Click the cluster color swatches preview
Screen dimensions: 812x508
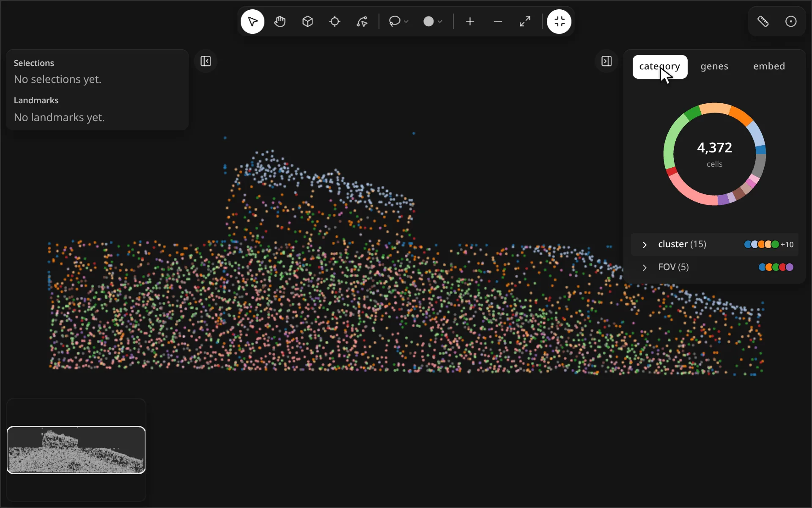pyautogui.click(x=761, y=244)
